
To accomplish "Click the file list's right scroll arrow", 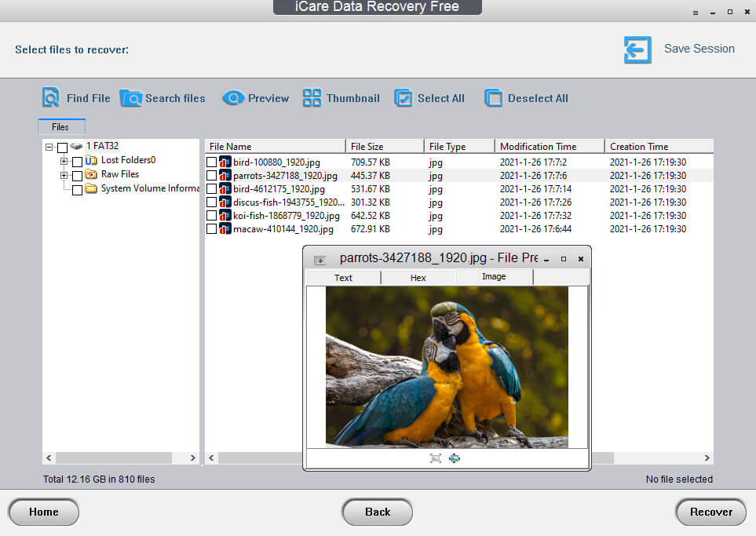I will [x=707, y=458].
